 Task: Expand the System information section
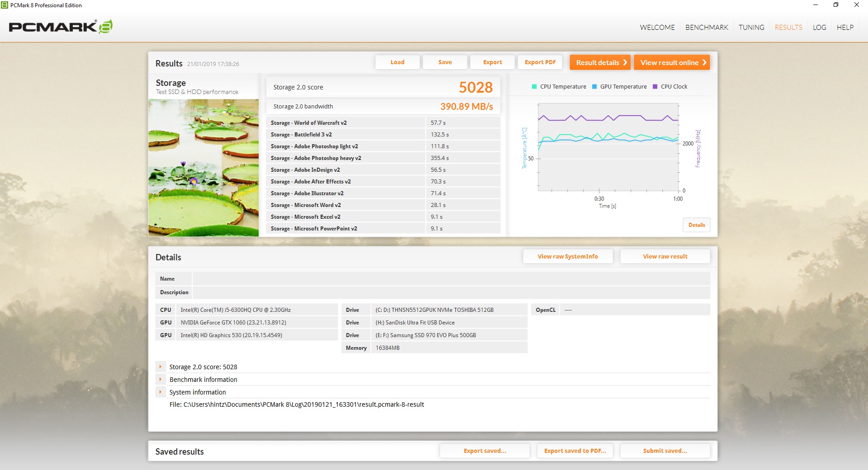(160, 392)
